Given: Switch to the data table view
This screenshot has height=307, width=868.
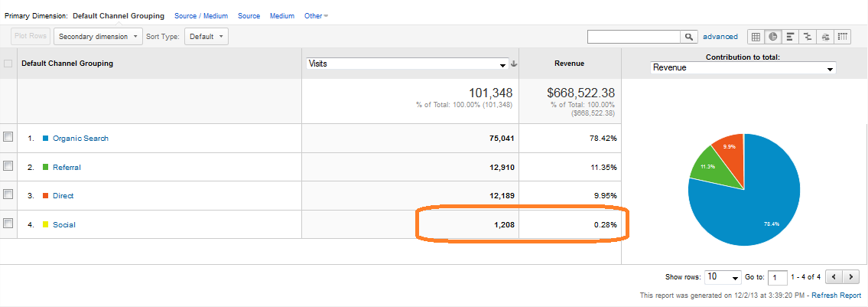Looking at the screenshot, I should [x=756, y=37].
